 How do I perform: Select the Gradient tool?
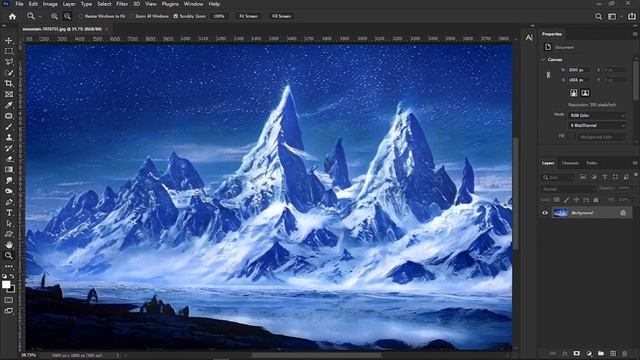pos(9,169)
